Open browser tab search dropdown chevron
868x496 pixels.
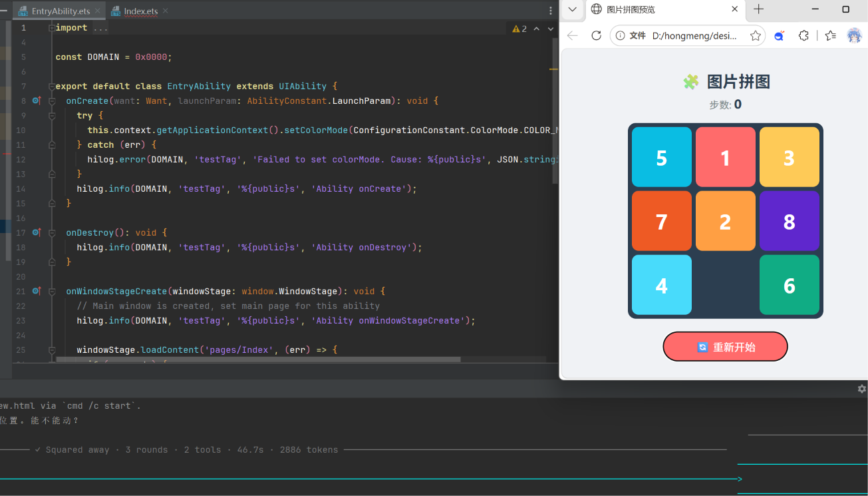[572, 9]
